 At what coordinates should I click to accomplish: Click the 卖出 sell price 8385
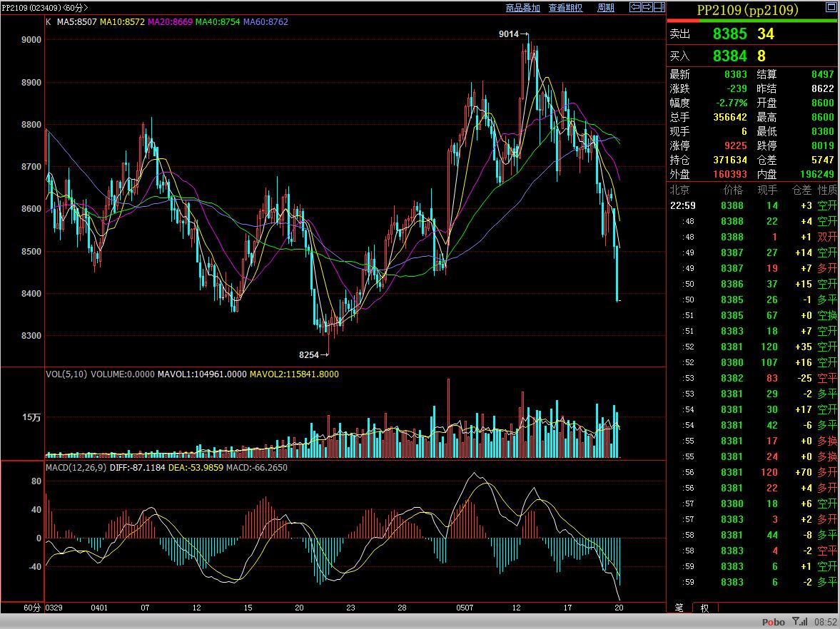(729, 34)
